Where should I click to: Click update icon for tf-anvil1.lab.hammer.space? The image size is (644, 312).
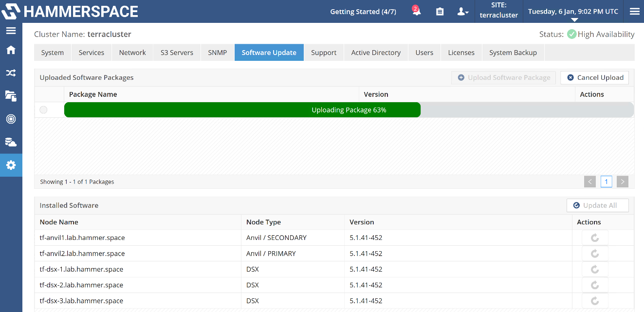click(x=594, y=238)
